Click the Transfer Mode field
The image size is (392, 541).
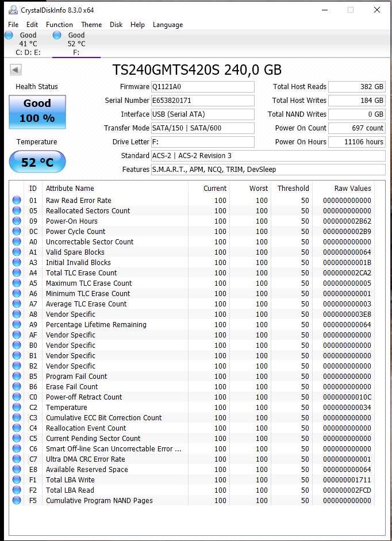coord(203,128)
